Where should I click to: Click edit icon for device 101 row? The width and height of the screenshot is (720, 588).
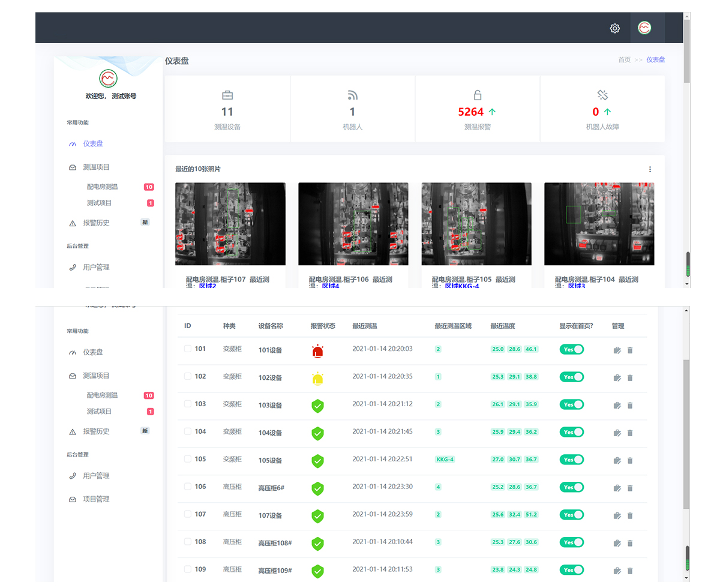coord(617,350)
